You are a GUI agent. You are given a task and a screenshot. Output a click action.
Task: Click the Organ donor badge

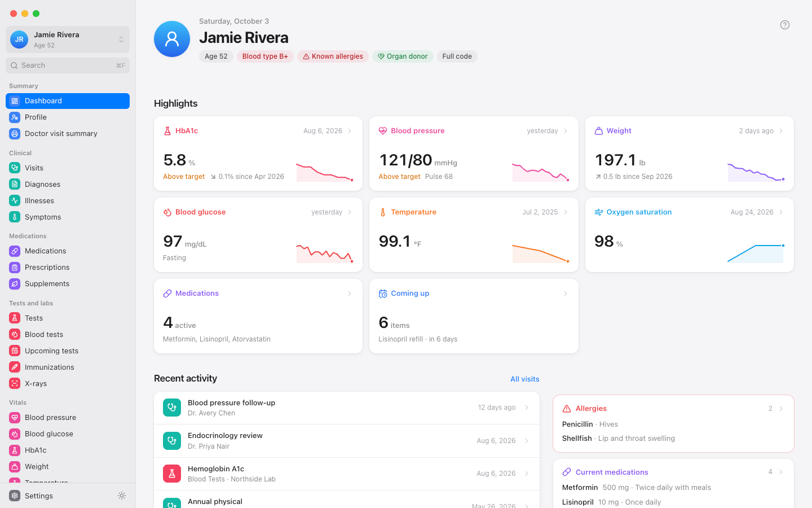pos(403,56)
